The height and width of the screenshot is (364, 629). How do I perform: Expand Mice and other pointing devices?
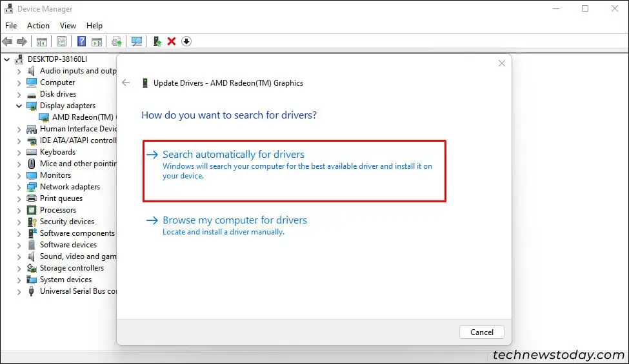point(19,164)
